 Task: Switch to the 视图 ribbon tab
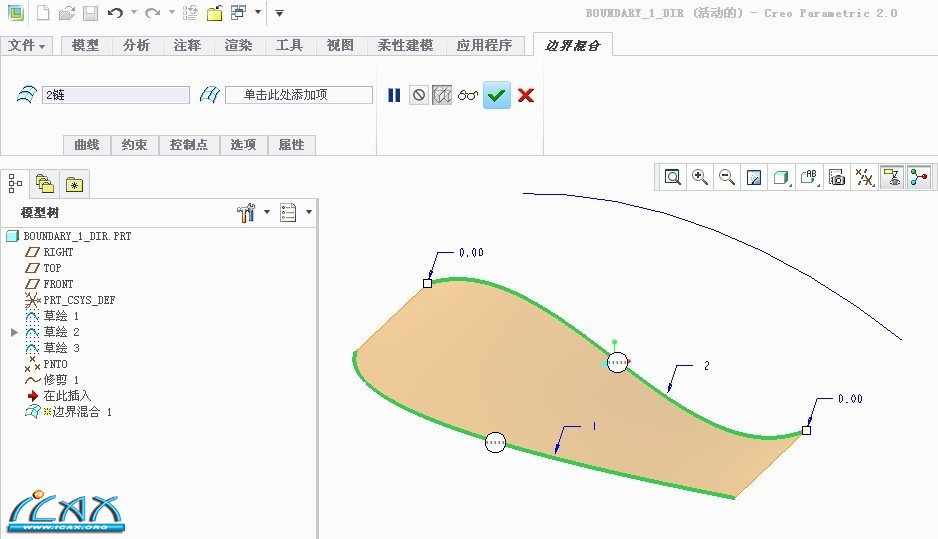coord(340,45)
